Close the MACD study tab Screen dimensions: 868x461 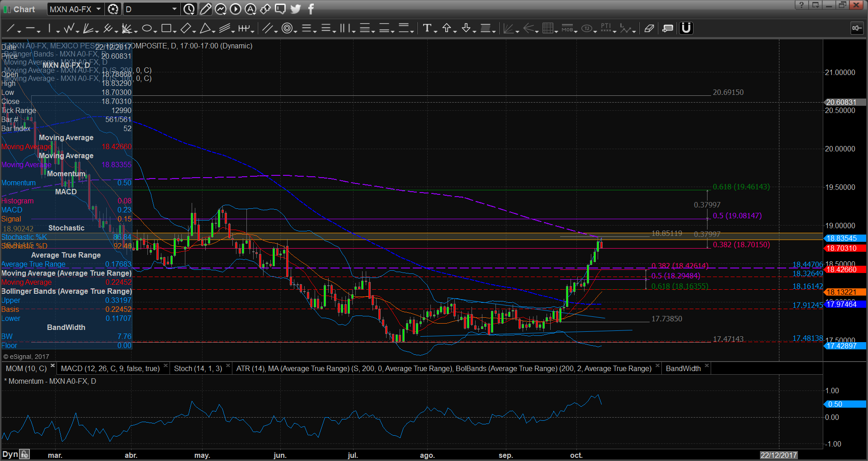pos(165,366)
